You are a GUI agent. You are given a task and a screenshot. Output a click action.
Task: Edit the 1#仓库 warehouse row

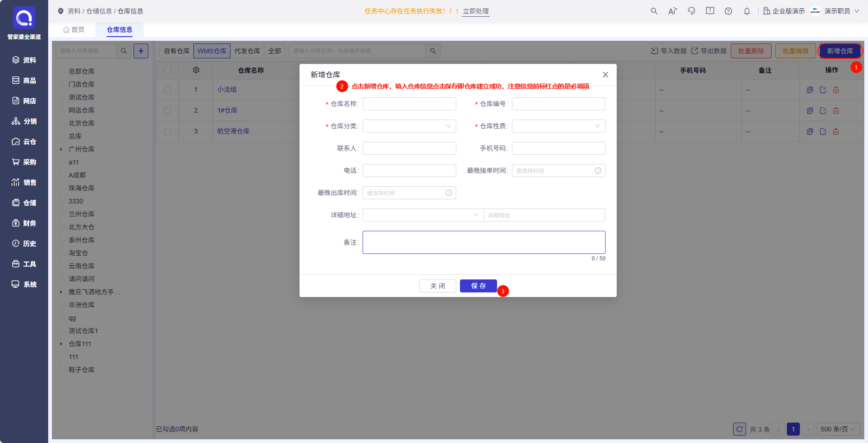823,111
